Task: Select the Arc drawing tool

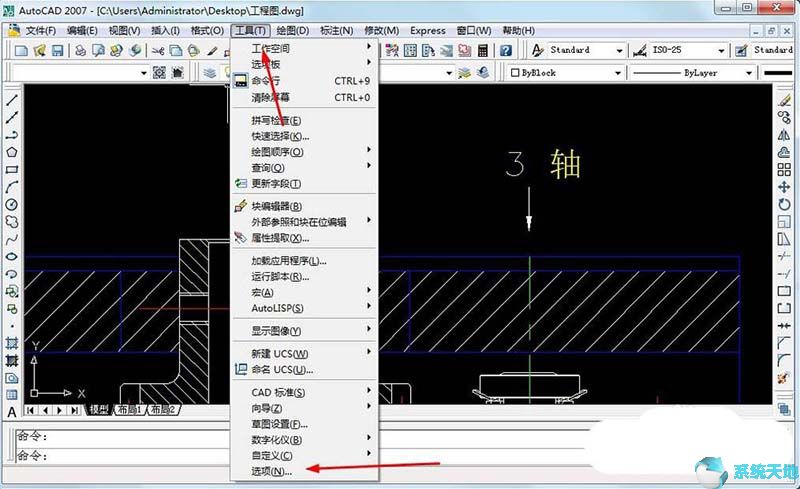Action: point(12,187)
